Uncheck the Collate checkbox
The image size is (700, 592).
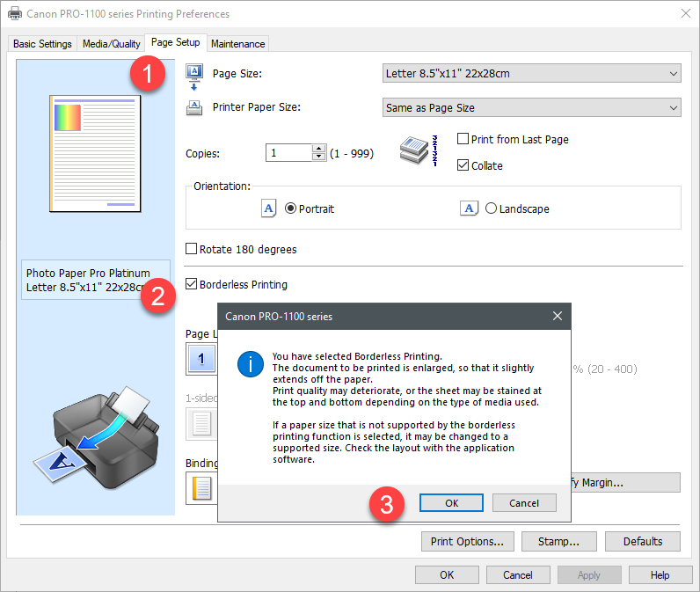coord(463,165)
